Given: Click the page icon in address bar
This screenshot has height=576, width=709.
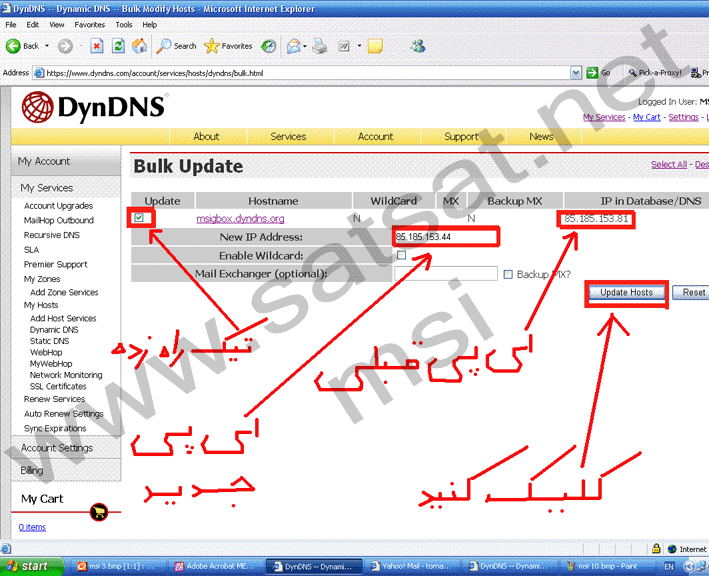Looking at the screenshot, I should click(39, 73).
